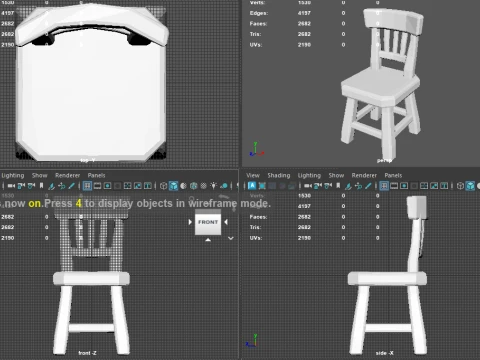The height and width of the screenshot is (360, 480).
Task: Open the View menu in side view panel
Action: (253, 175)
